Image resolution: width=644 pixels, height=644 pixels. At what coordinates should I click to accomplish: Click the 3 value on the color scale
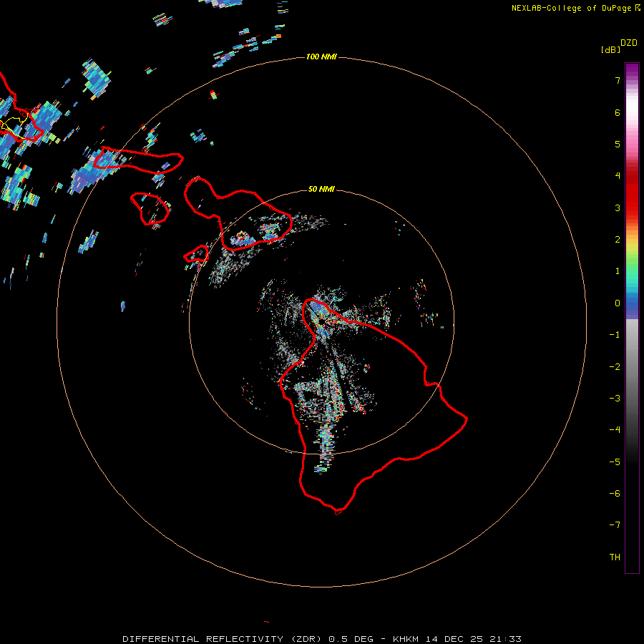(618, 208)
